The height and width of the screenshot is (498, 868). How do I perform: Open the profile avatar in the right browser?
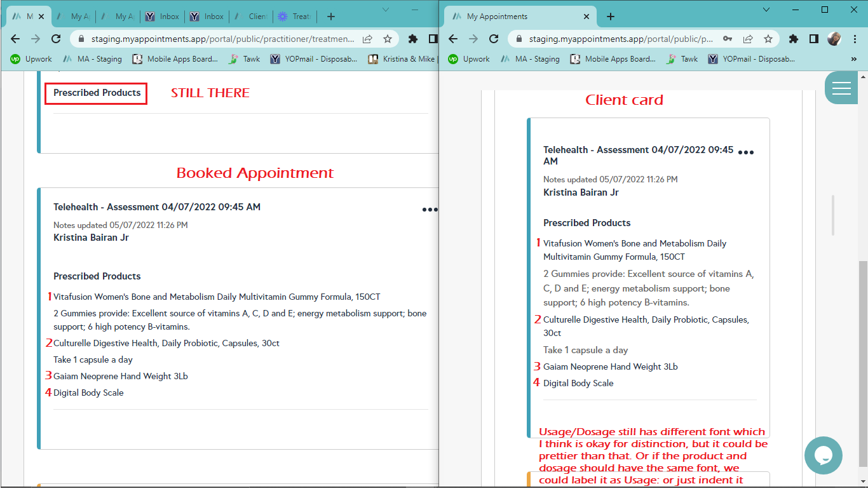click(x=834, y=39)
